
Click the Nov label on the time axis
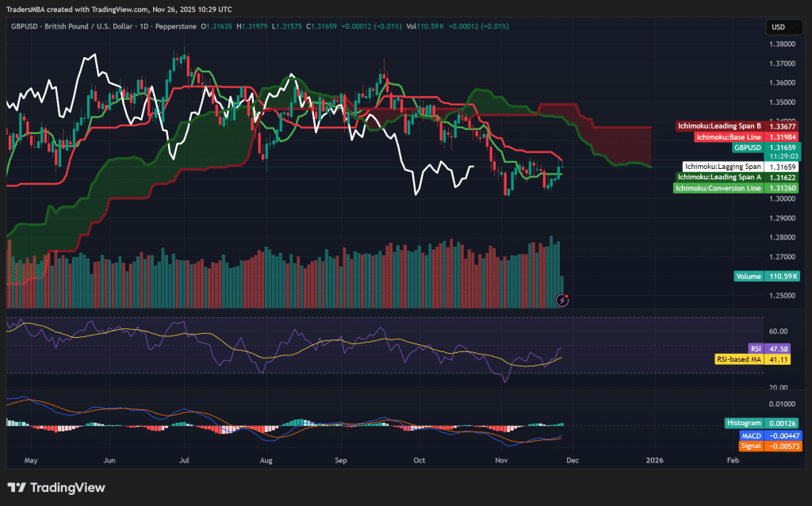(x=500, y=460)
